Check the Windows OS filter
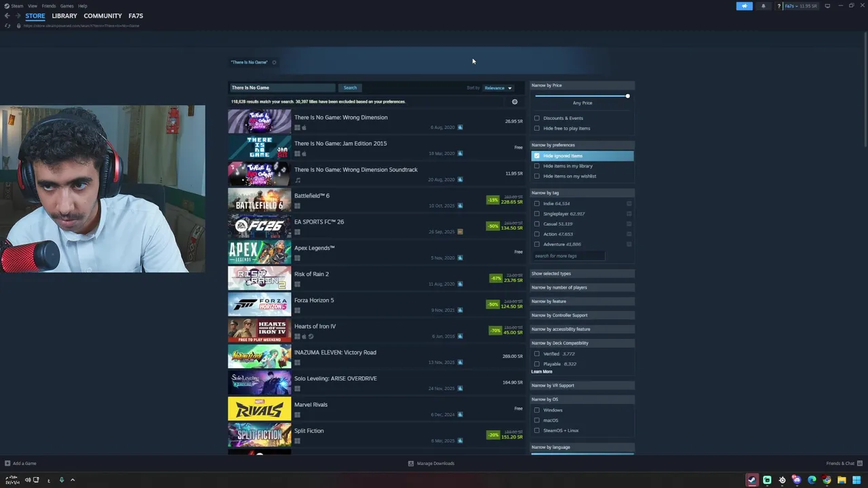Viewport: 868px width, 488px height. click(537, 410)
